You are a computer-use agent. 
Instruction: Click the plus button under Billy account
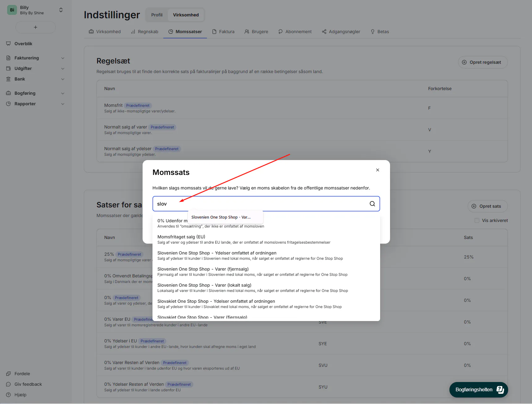[36, 27]
